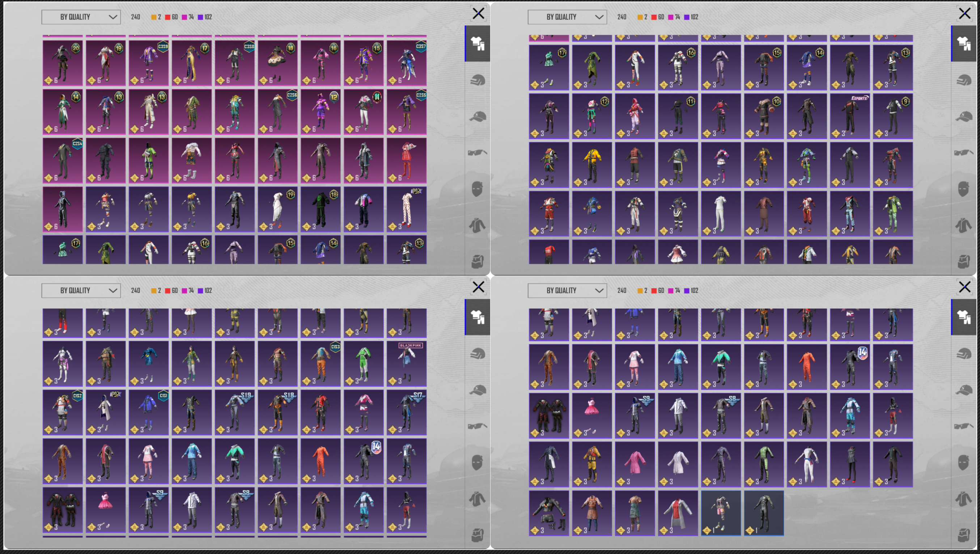Image resolution: width=980 pixels, height=554 pixels.
Task: Click the red quality swatch in top-right panel
Action: pos(654,17)
